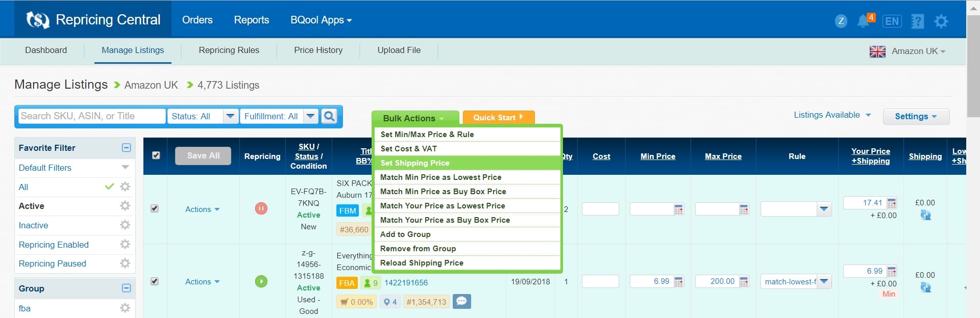The height and width of the screenshot is (318, 980).
Task: Choose Set Shipping Price
Action: 467,163
